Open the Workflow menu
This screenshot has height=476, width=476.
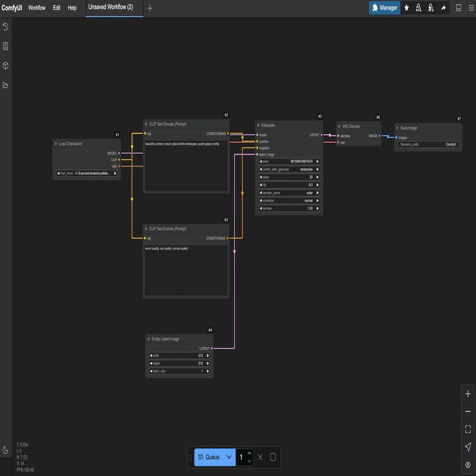(x=37, y=8)
